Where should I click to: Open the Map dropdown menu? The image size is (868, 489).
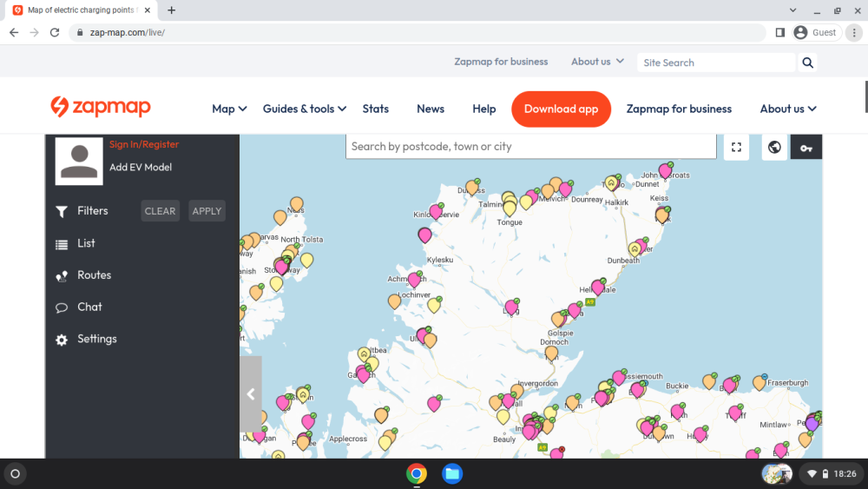click(229, 109)
